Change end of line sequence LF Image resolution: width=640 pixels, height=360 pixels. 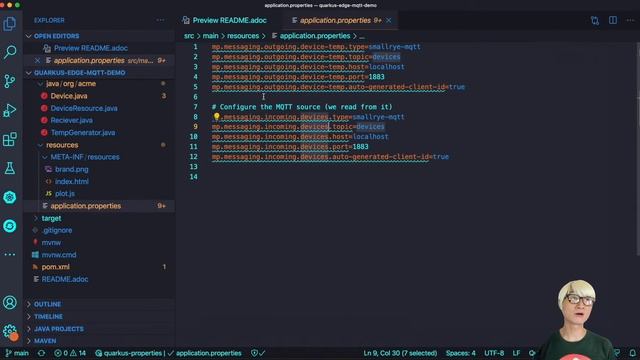[516, 353]
